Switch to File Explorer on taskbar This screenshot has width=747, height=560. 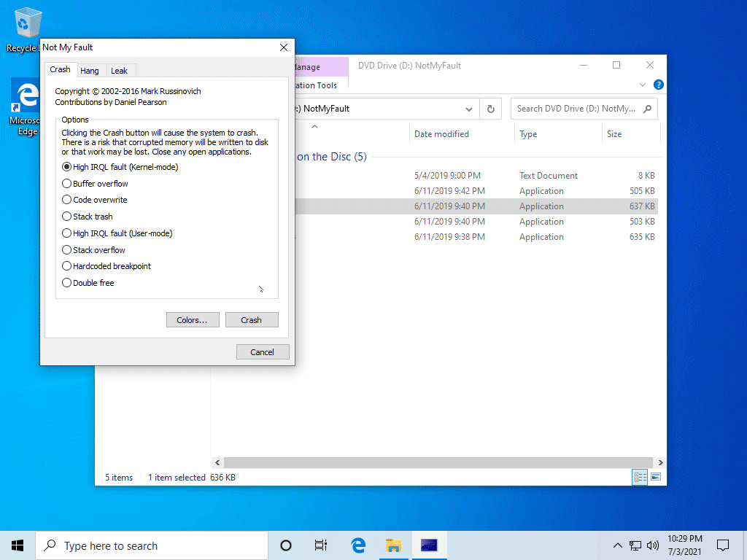click(x=393, y=545)
